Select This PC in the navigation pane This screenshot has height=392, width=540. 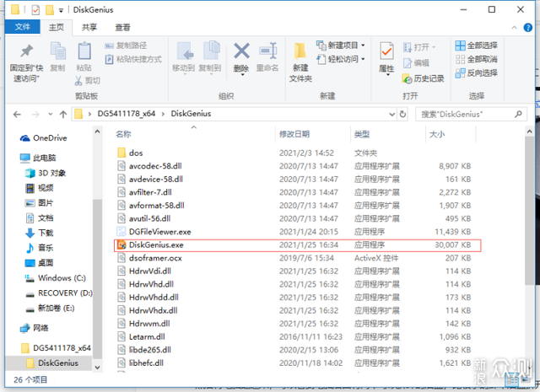tap(38, 158)
